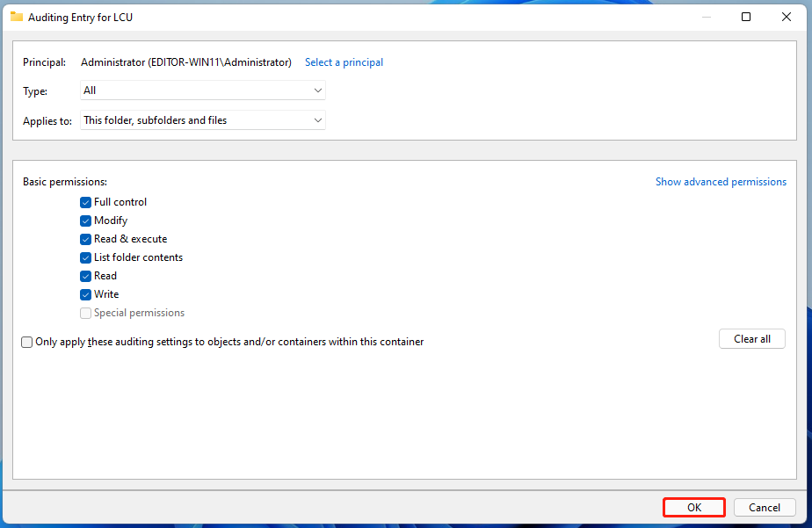Uncheck the Write permission
The image size is (812, 528).
86,294
